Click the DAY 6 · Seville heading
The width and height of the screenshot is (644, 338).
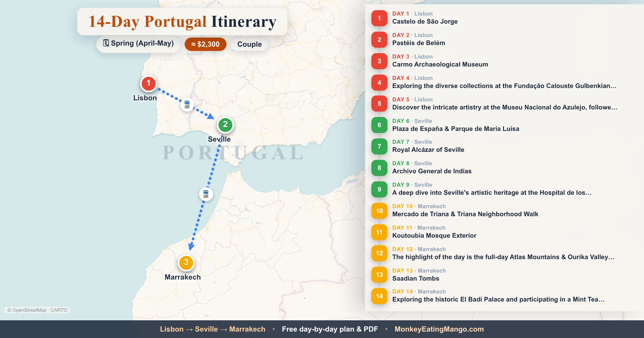click(x=412, y=121)
